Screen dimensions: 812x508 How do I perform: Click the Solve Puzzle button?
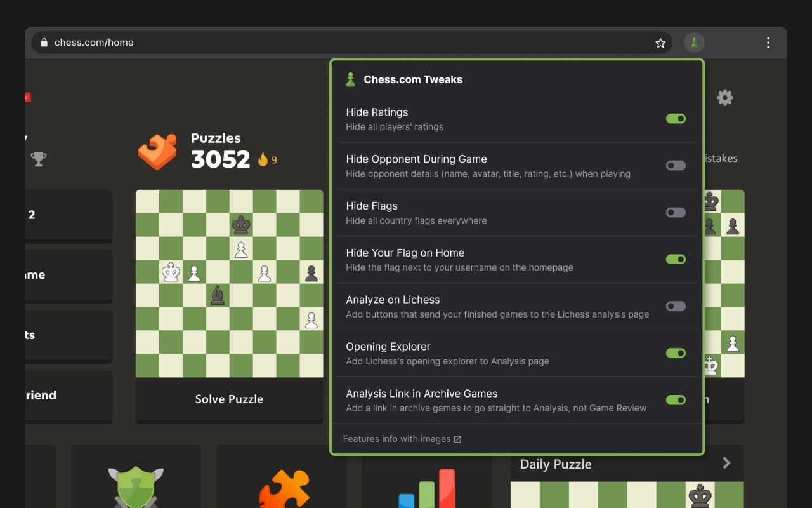click(229, 399)
